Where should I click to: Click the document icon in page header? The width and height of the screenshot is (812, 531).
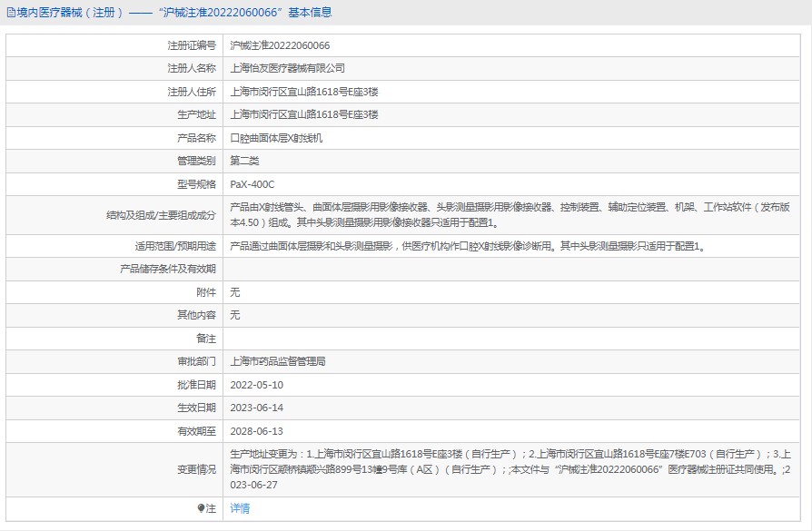click(x=10, y=13)
